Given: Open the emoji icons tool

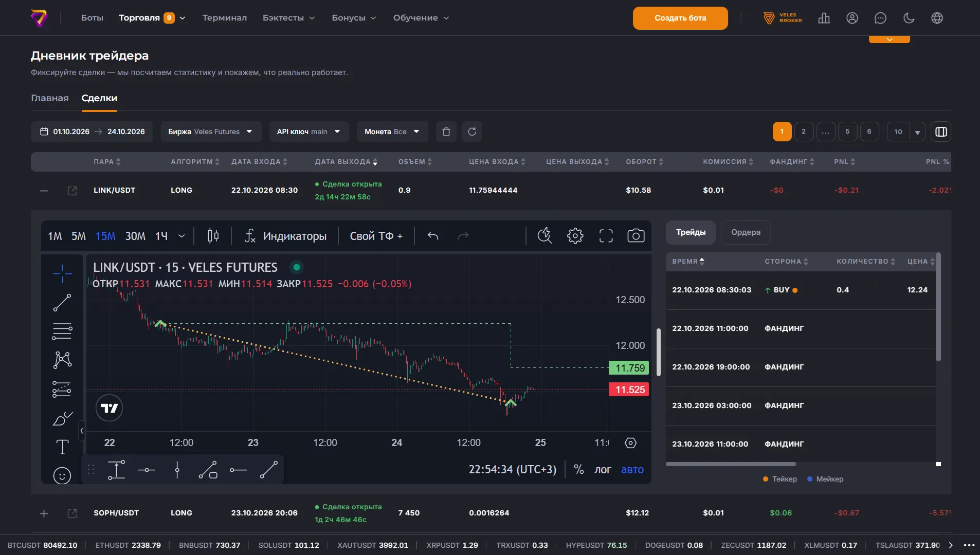Looking at the screenshot, I should (x=62, y=475).
